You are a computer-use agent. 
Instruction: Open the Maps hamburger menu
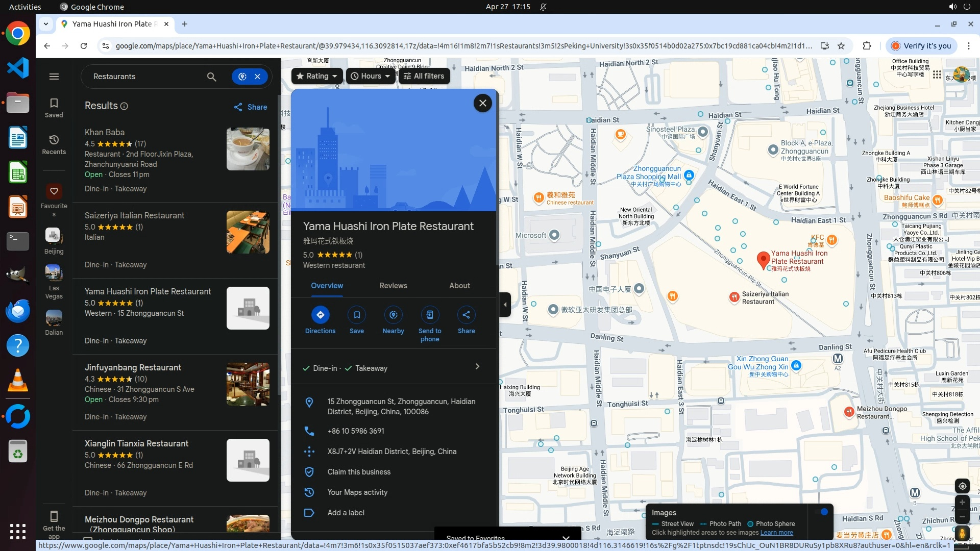[x=54, y=77]
